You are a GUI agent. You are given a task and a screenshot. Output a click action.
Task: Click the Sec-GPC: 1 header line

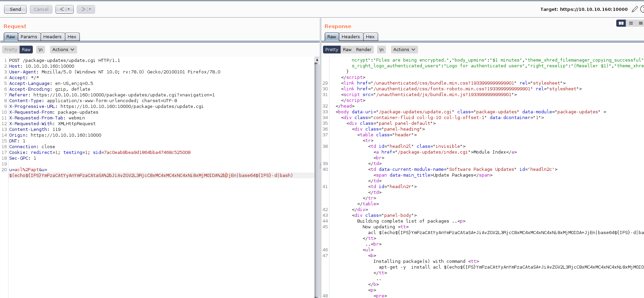(x=23, y=158)
